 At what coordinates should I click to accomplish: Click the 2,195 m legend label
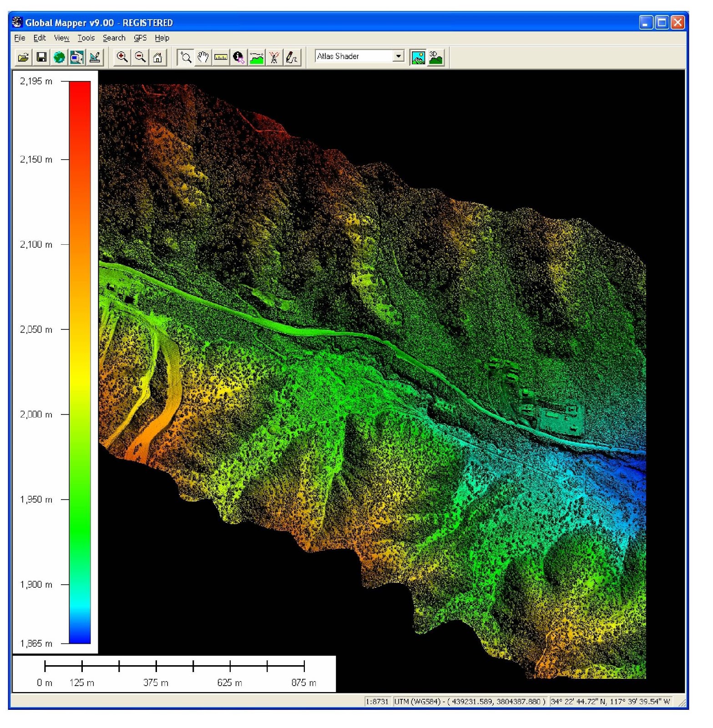point(36,81)
